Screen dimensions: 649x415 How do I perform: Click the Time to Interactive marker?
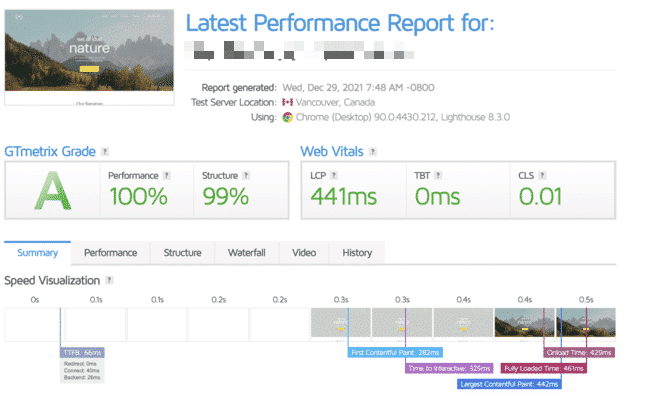[449, 368]
